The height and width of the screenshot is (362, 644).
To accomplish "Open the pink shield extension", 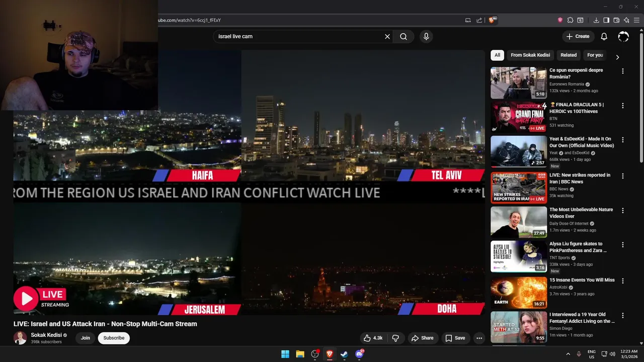I will (560, 20).
